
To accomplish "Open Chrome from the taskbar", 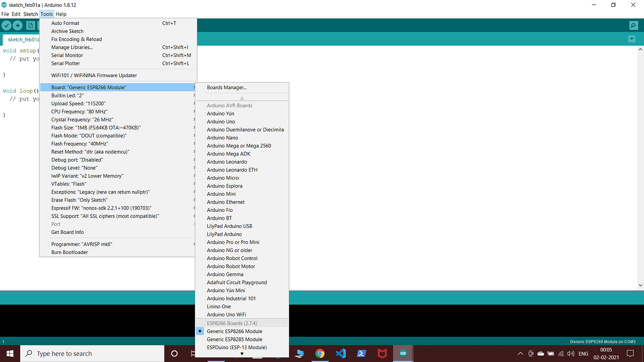I will coord(320,353).
